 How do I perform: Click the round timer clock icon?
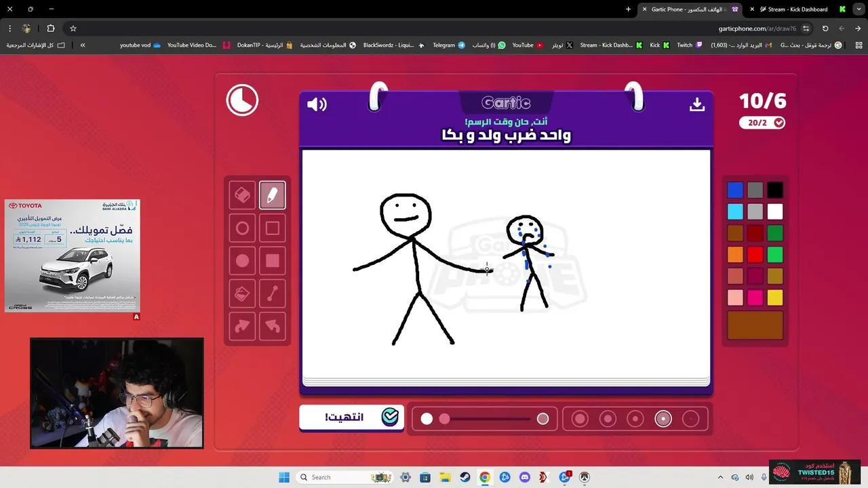point(242,100)
